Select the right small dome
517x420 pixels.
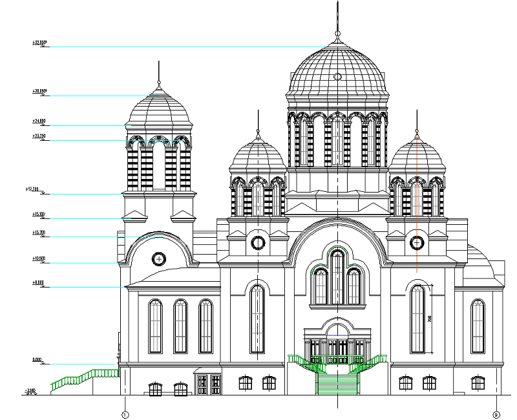417,157
